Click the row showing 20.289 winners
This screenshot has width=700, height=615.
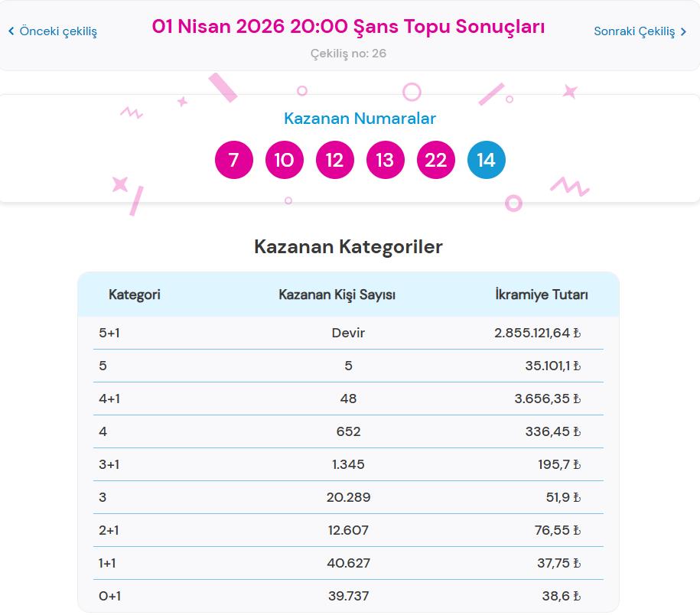pos(348,497)
